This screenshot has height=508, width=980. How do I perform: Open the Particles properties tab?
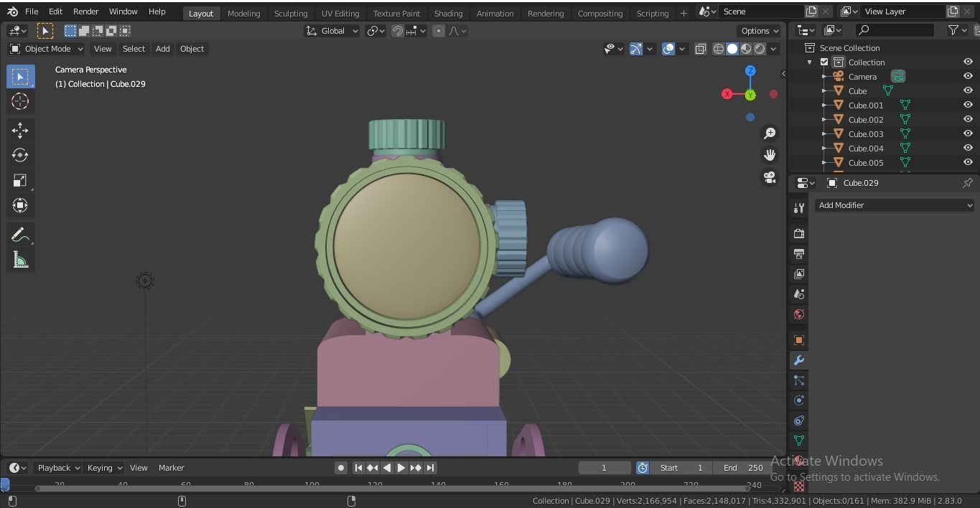tap(799, 380)
